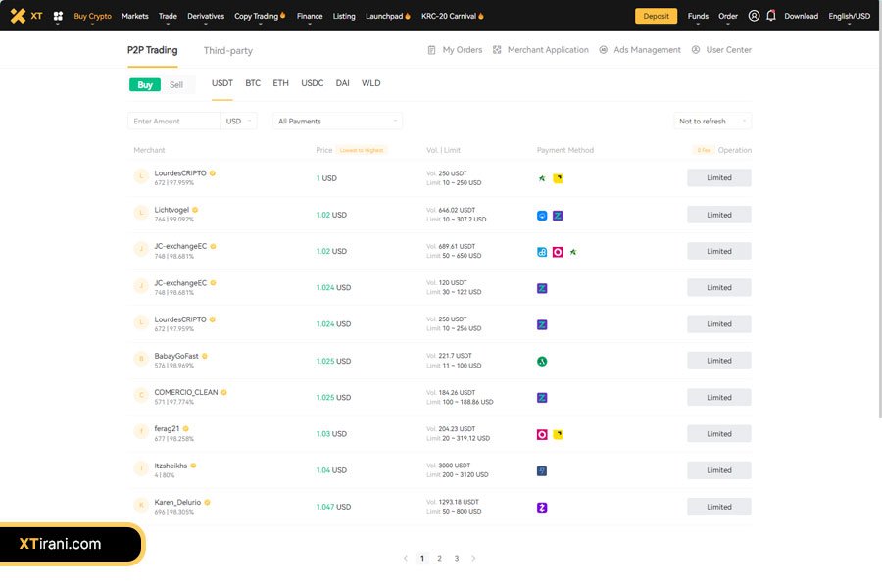The height and width of the screenshot is (588, 882).
Task: Open the user profile icon
Action: (754, 16)
